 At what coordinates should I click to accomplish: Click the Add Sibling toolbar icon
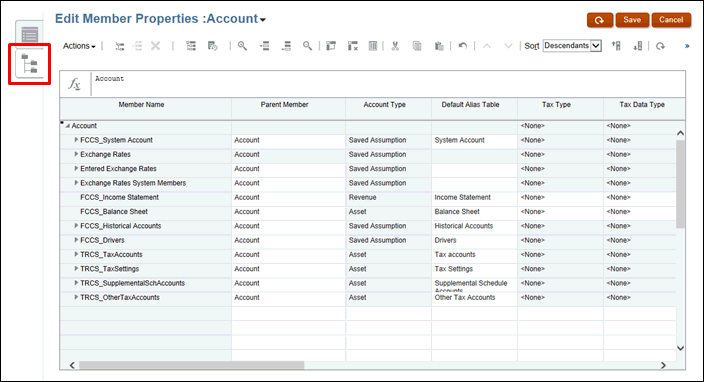pyautogui.click(x=138, y=46)
